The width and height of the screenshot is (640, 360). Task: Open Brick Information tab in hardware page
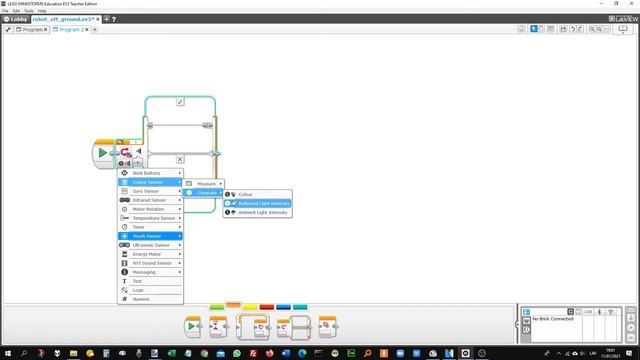[526, 312]
